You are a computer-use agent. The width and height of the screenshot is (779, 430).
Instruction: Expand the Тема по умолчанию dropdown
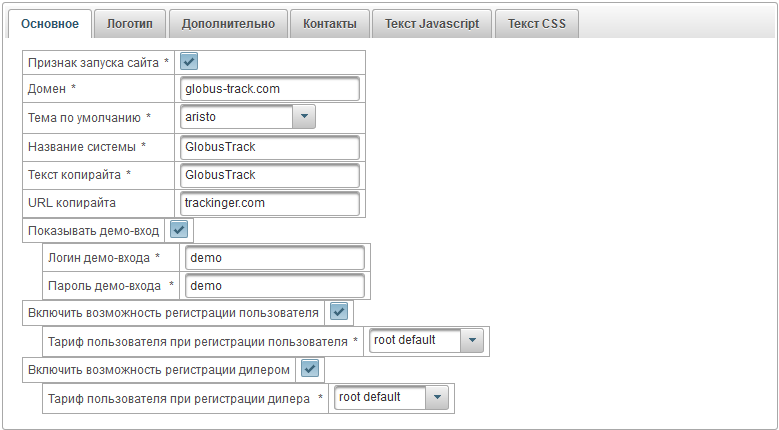(x=304, y=117)
